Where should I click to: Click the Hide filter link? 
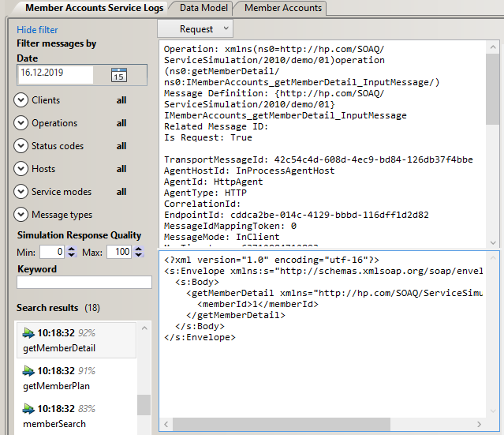coord(37,30)
